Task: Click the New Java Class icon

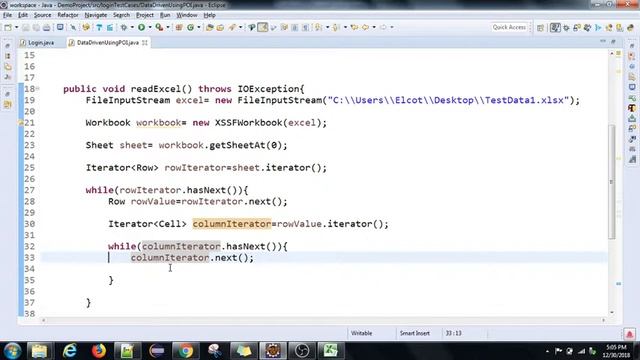Action: pos(190,27)
